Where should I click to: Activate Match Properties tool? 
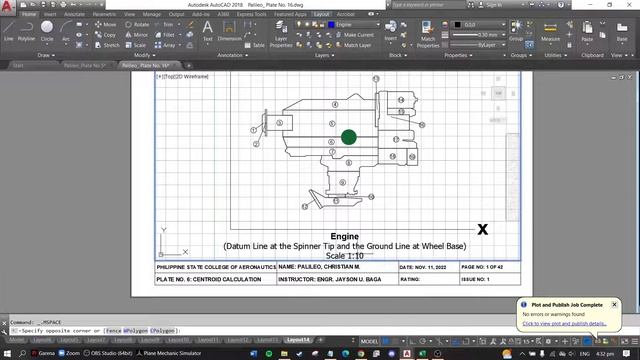tap(428, 34)
